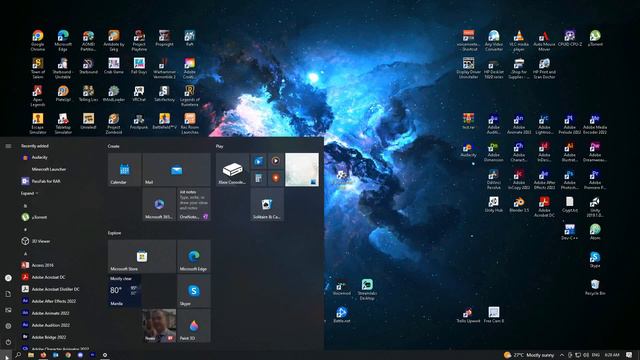Launch Fall Guys from the desktop

(139, 66)
